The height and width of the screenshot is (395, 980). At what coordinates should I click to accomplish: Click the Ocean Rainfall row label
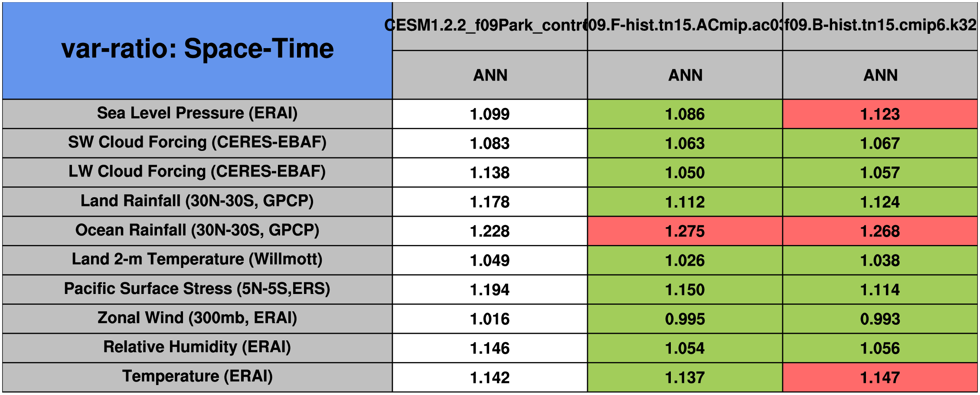click(197, 230)
